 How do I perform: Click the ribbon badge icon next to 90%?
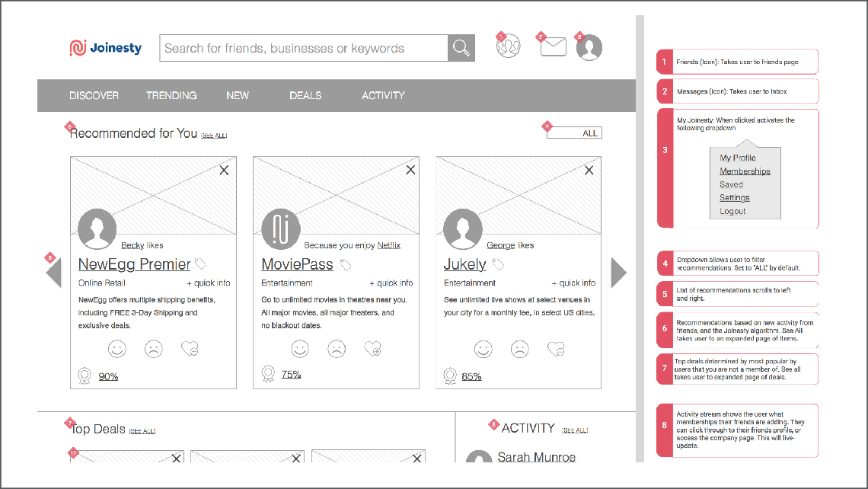[85, 376]
